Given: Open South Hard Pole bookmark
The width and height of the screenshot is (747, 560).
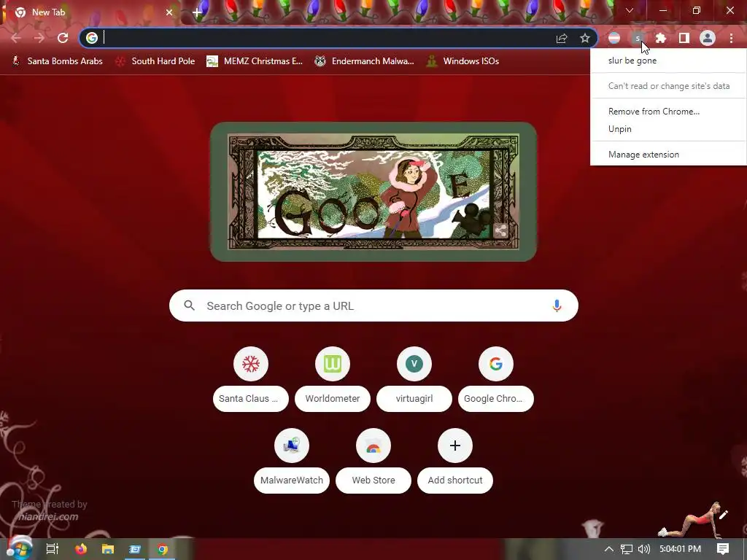Looking at the screenshot, I should point(155,61).
